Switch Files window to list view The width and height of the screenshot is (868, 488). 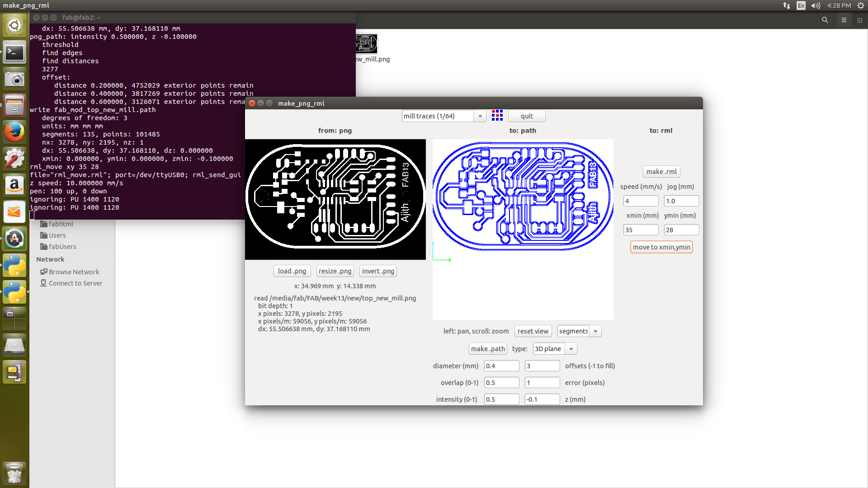[x=844, y=20]
